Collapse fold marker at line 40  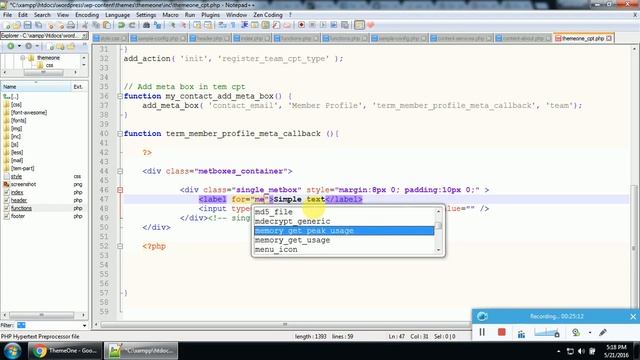point(120,134)
